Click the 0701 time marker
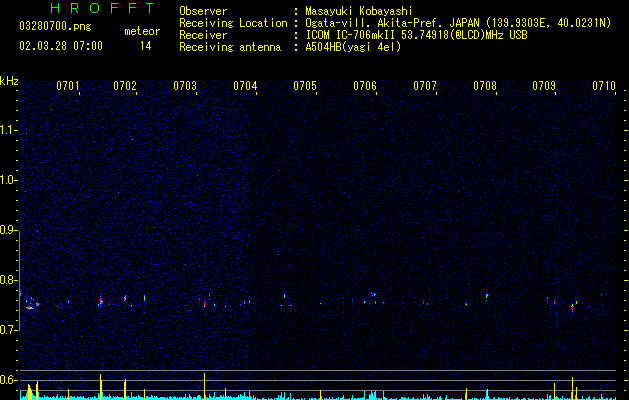Image resolution: width=629 pixels, height=400 pixels. pos(67,86)
